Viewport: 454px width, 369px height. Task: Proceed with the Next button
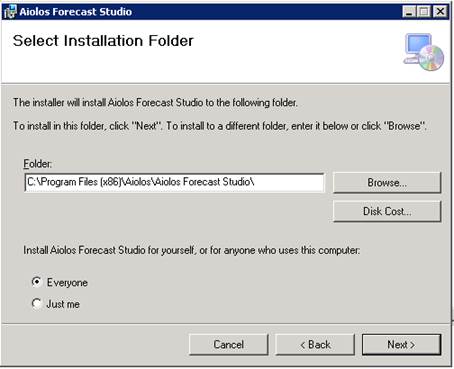pyautogui.click(x=401, y=344)
